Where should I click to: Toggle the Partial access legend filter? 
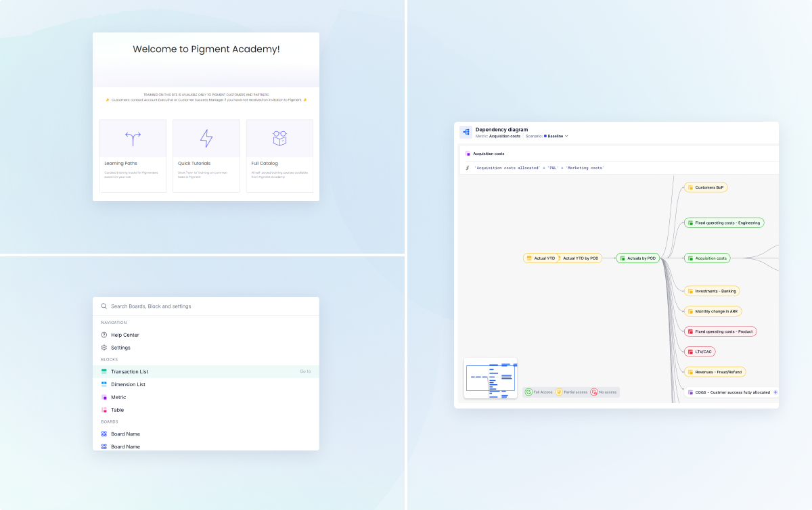point(572,392)
